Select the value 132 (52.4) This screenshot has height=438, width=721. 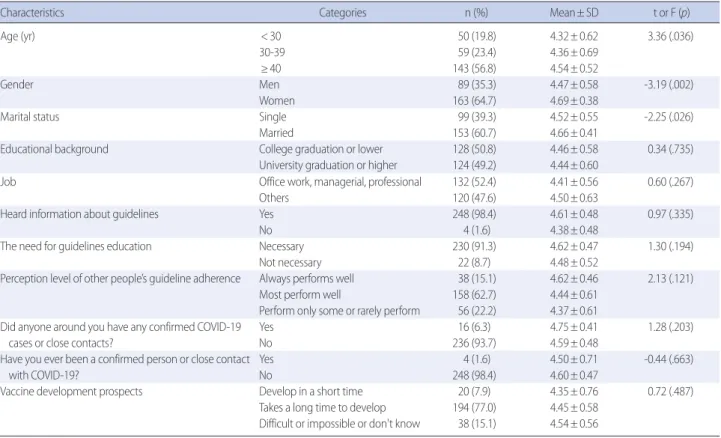[475, 182]
